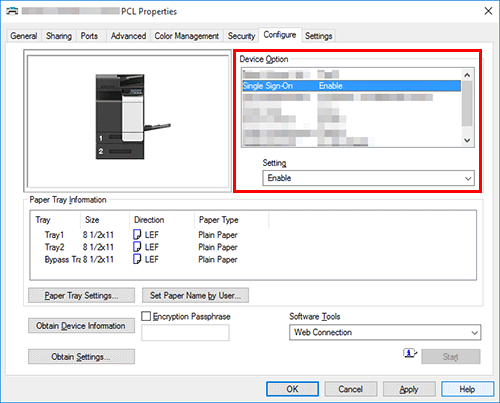Select the Single Sign-On device option row

pos(352,86)
